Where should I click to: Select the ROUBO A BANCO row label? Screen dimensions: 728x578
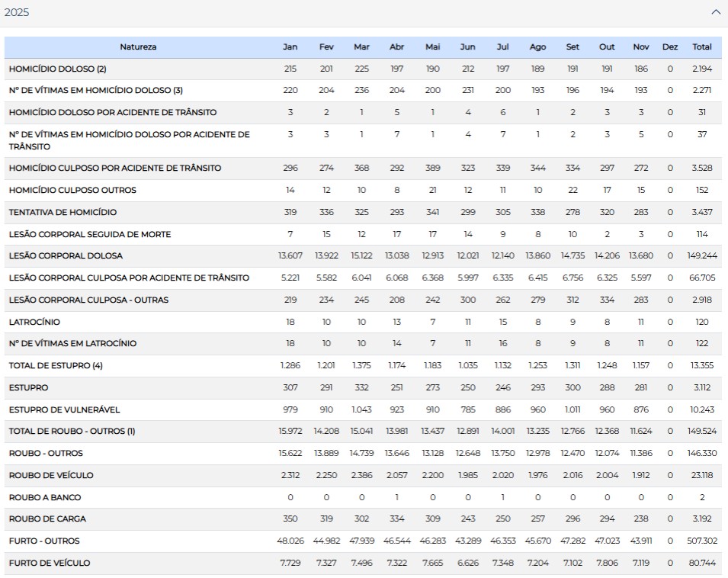click(x=45, y=498)
